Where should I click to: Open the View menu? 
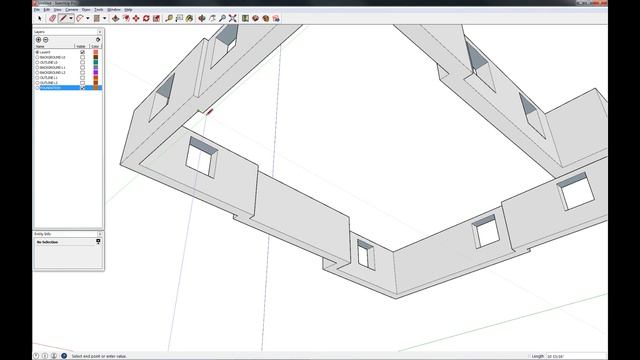(58, 9)
